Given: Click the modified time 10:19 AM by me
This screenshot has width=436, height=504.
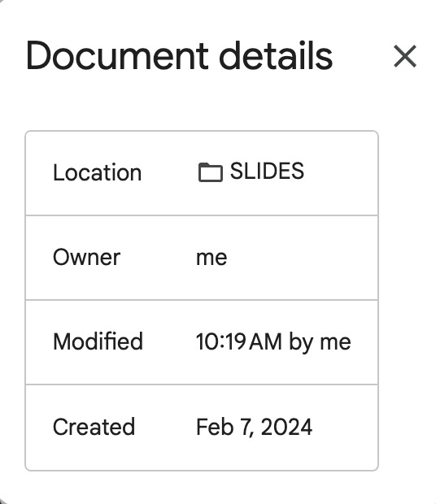Looking at the screenshot, I should (x=273, y=342).
